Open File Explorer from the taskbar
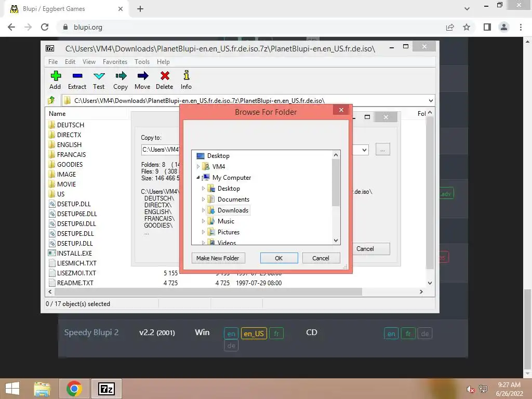Screen dimensions: 532x399 (x=42, y=389)
